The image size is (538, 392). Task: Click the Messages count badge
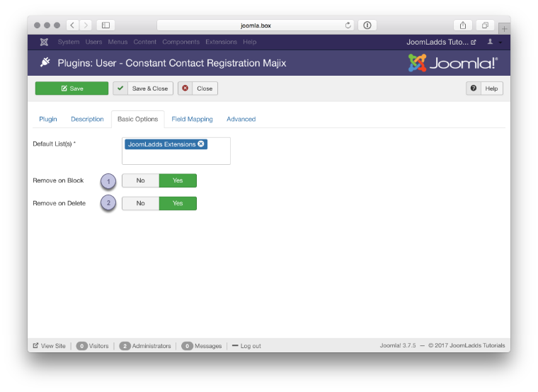[187, 346]
